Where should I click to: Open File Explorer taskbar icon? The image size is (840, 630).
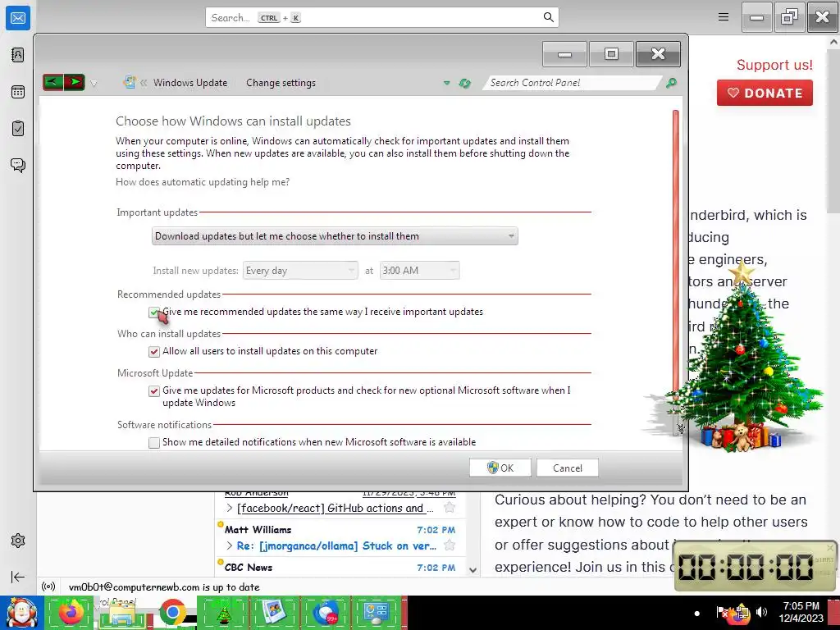click(x=121, y=614)
